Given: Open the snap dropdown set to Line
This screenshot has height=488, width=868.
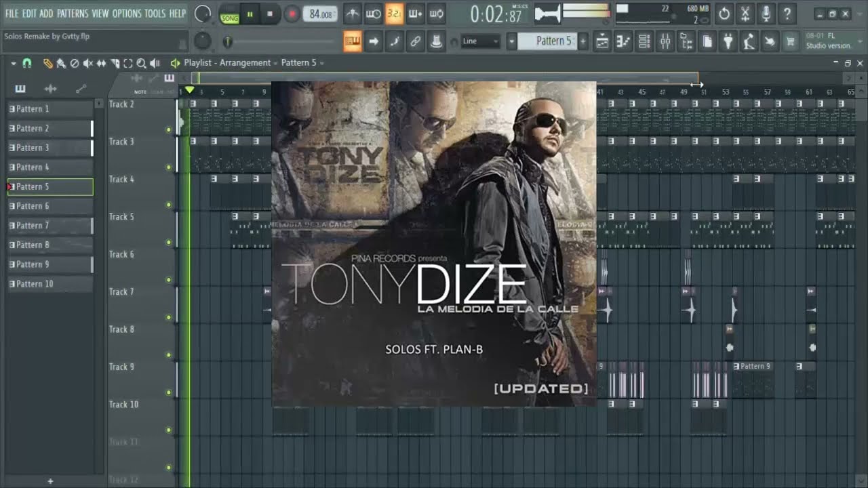Looking at the screenshot, I should click(480, 41).
